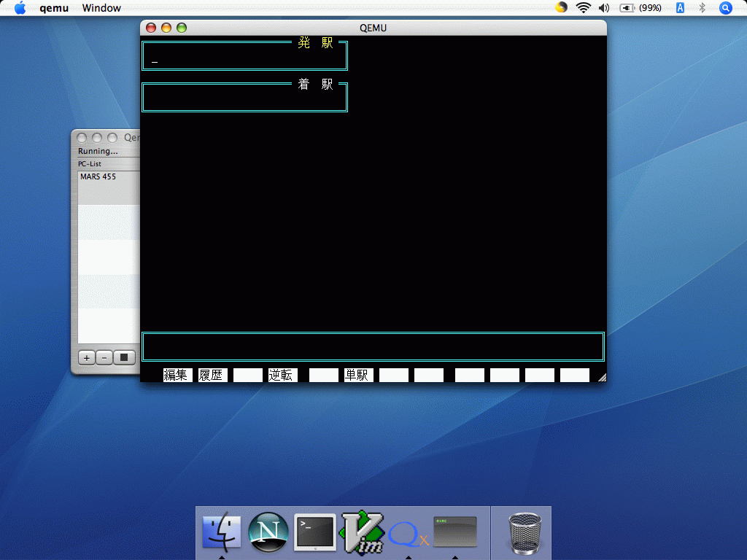Select the 逆転 function key

tap(282, 376)
